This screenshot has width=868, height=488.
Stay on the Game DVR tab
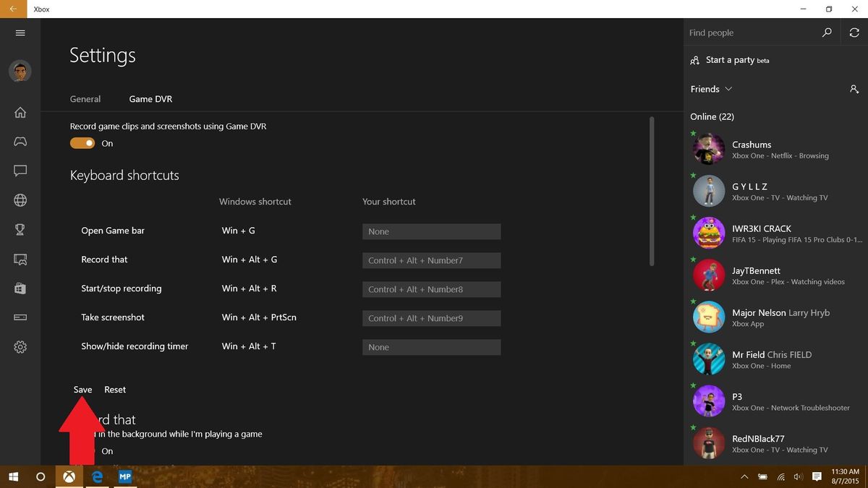tap(150, 99)
